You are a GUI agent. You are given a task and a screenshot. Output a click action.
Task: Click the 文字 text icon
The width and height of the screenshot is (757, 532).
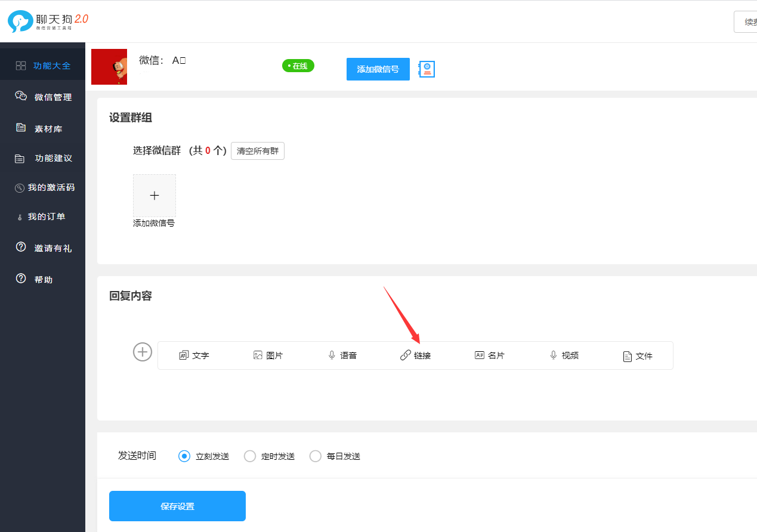pyautogui.click(x=184, y=355)
